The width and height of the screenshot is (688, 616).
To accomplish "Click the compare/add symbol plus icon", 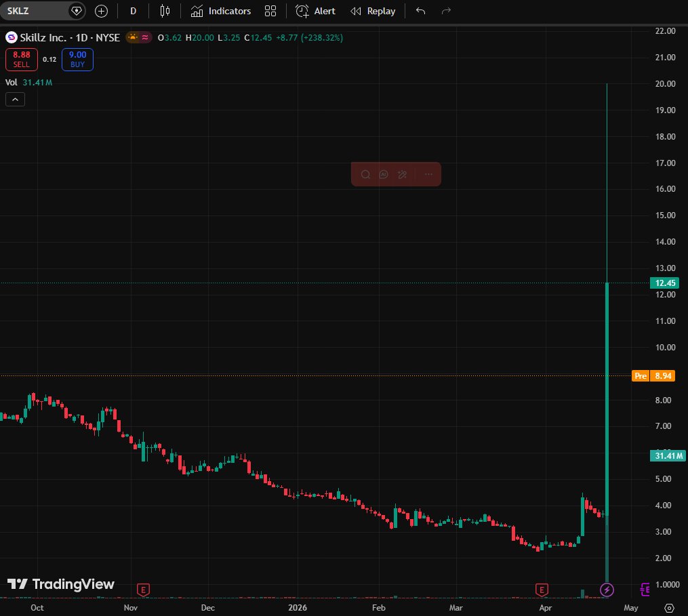I will 101,11.
